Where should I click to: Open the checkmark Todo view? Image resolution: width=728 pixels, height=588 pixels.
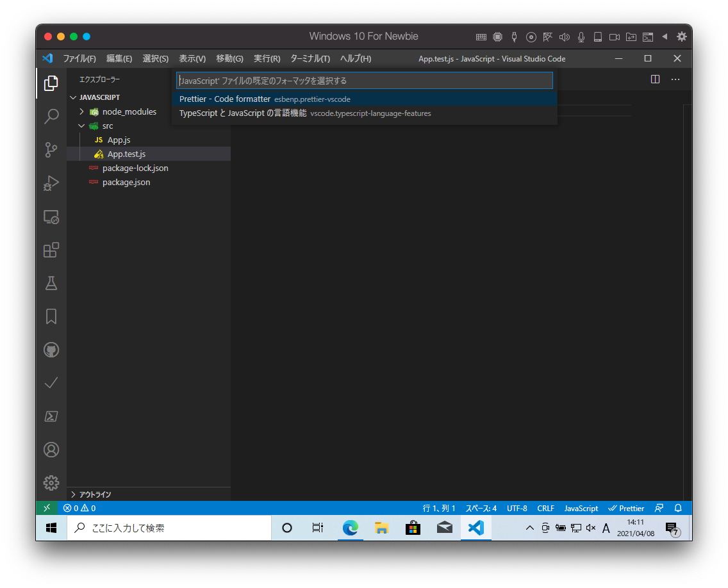point(51,383)
